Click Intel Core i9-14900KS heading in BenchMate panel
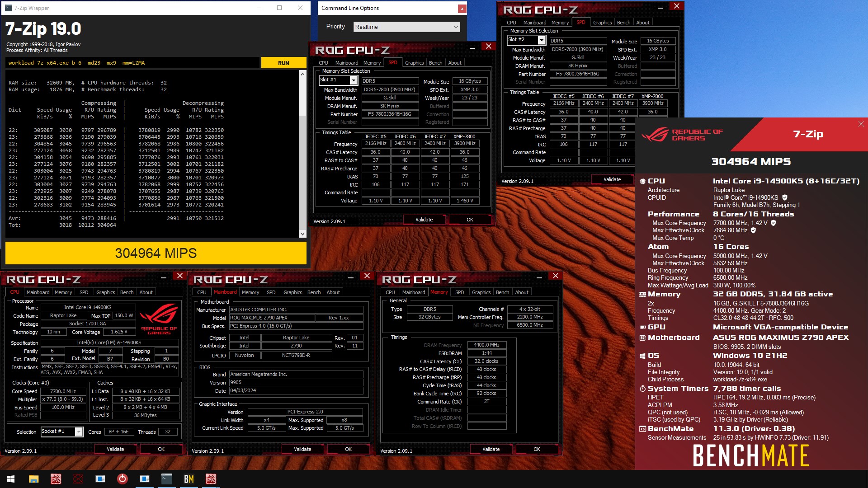This screenshot has height=488, width=868. (786, 181)
